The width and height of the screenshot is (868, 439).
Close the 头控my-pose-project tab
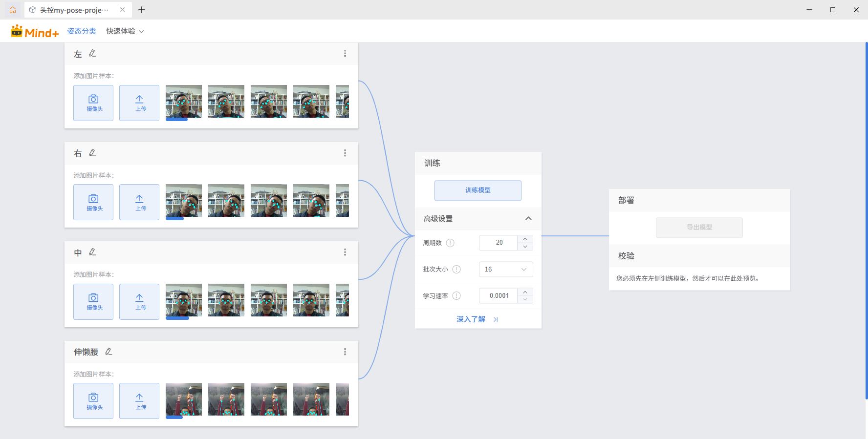(122, 10)
